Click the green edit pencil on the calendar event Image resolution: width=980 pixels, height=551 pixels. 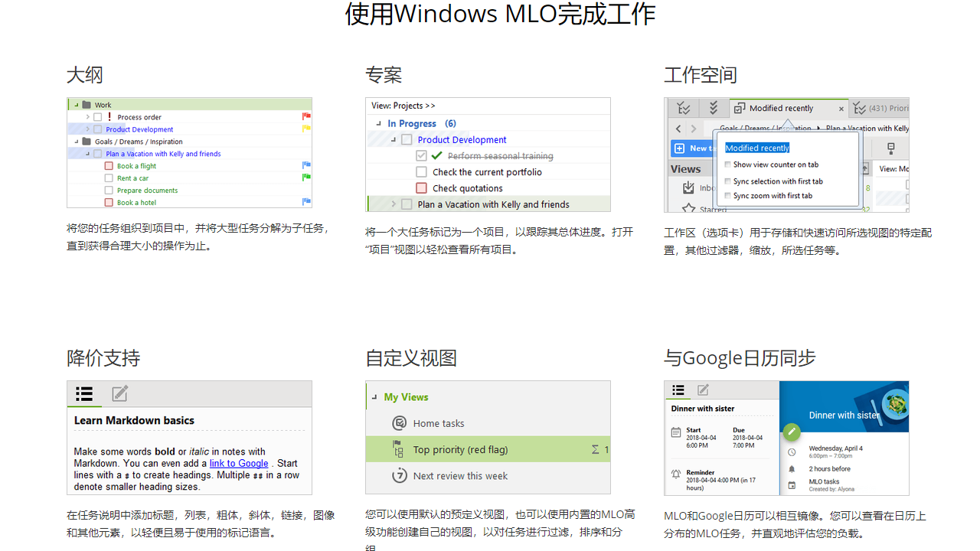[792, 432]
